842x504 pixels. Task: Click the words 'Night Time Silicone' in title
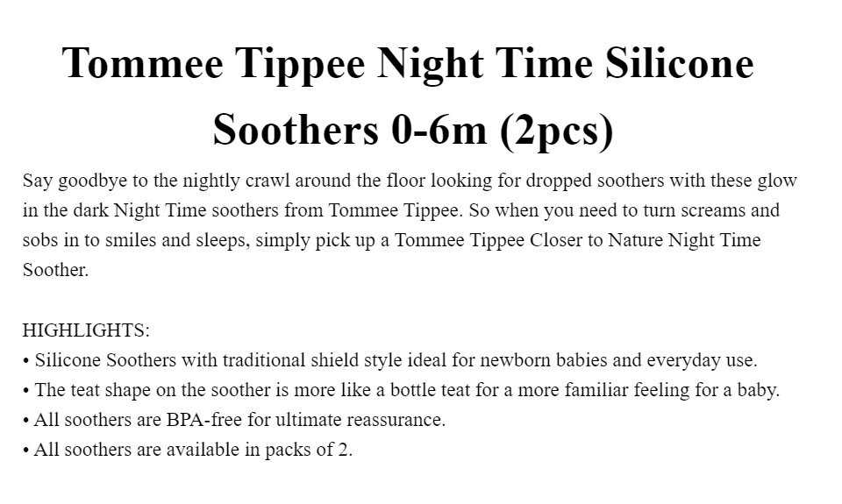click(x=566, y=64)
